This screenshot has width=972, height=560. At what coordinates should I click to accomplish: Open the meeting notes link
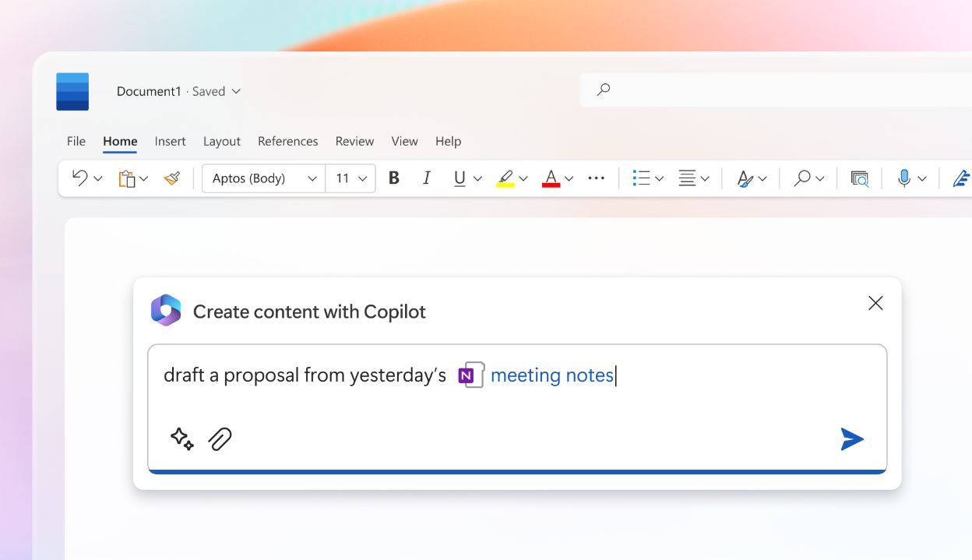coord(552,375)
